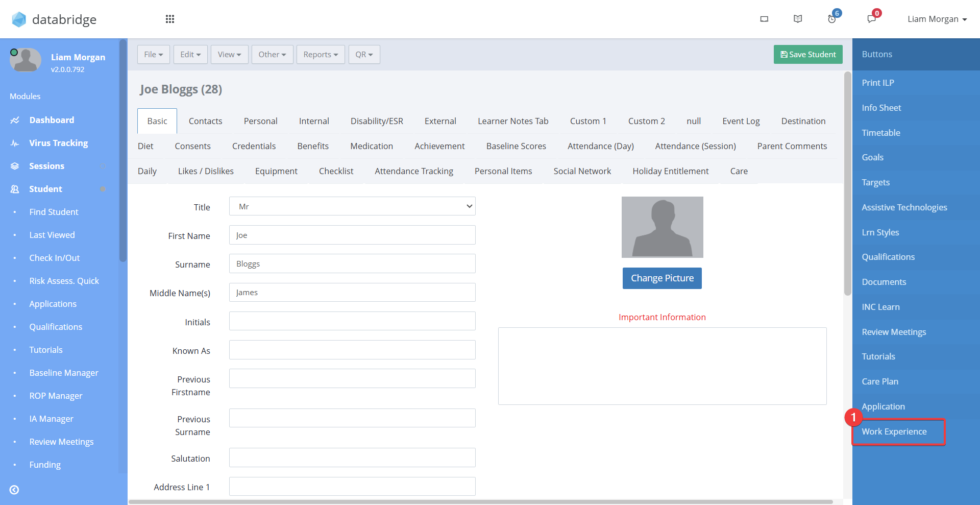Open Care Plan from Buttons panel
Screen dimensions: 980x505
coord(880,381)
